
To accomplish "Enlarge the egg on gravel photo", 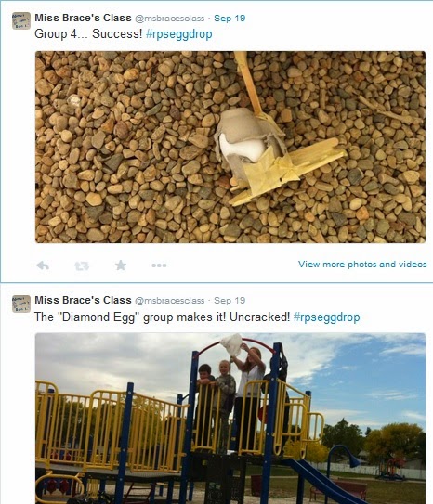I will pos(230,147).
